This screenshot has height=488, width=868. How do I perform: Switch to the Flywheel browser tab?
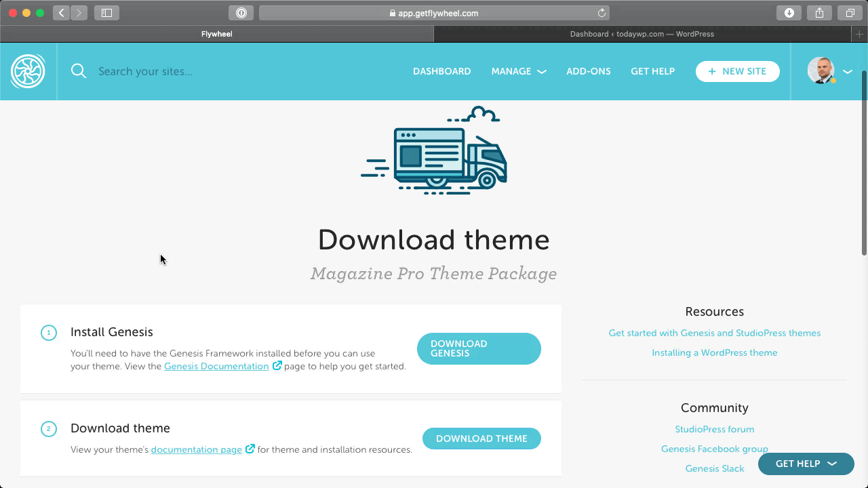[217, 34]
